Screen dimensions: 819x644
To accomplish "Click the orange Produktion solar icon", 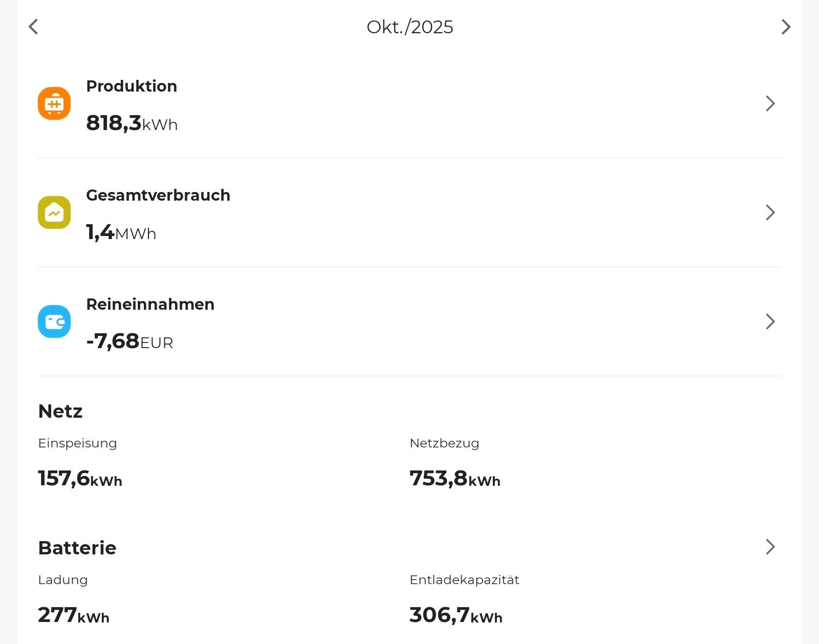I will click(x=54, y=103).
